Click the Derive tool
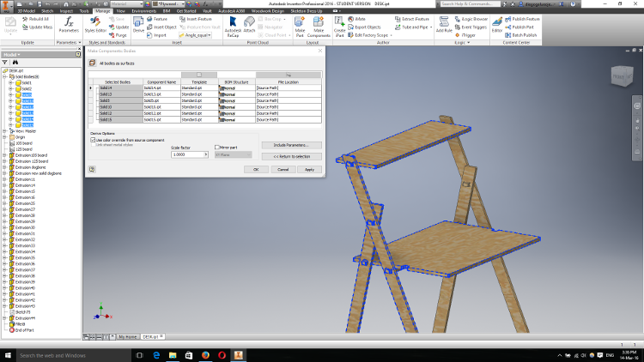 [138, 25]
